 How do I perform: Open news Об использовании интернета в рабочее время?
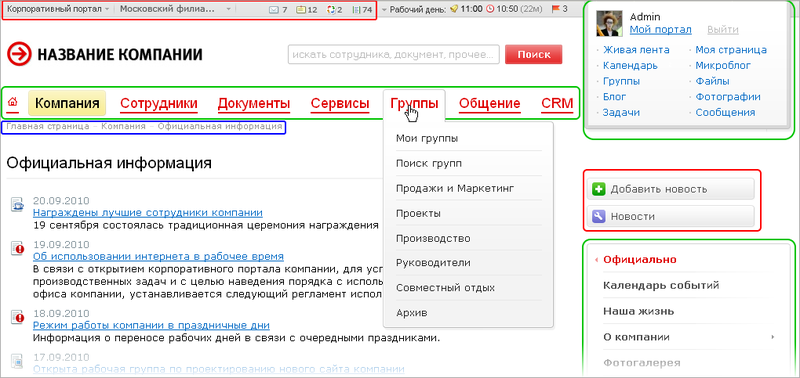click(x=158, y=256)
